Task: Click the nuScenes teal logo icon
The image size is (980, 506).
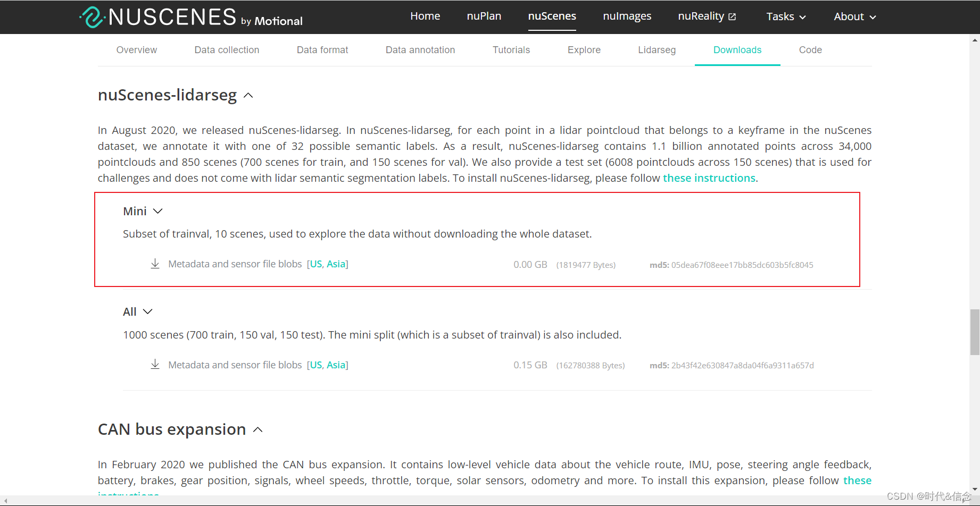Action: [x=92, y=17]
